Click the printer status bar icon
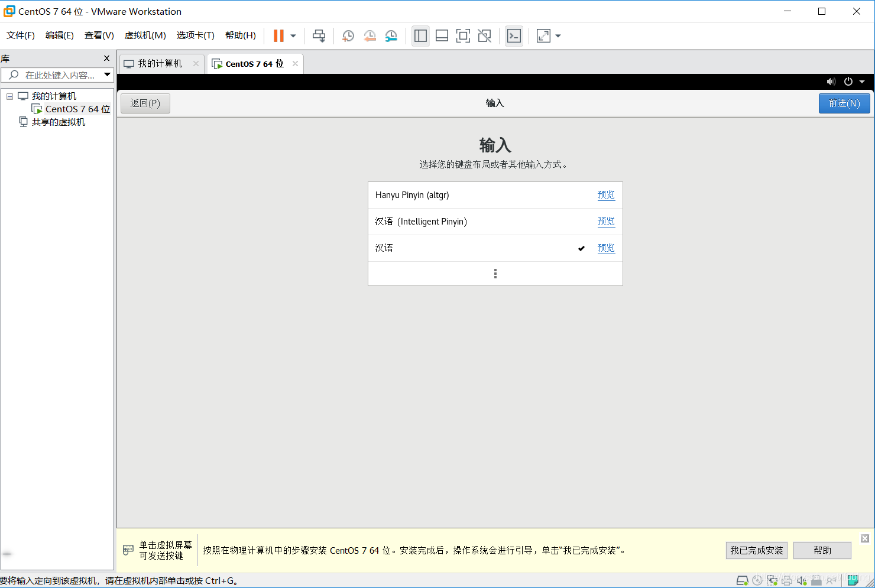The image size is (875, 588). (787, 580)
